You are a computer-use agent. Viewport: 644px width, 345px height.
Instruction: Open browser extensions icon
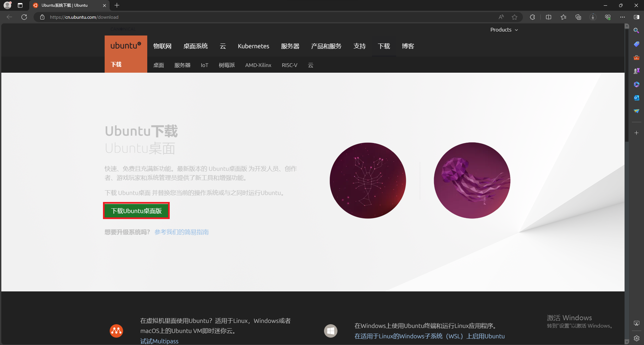(532, 17)
